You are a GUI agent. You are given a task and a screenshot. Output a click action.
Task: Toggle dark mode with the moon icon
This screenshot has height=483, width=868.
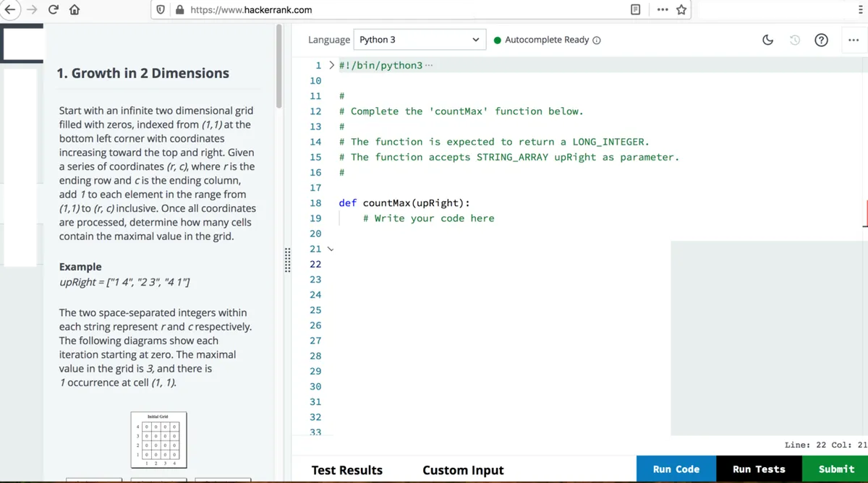tap(768, 40)
